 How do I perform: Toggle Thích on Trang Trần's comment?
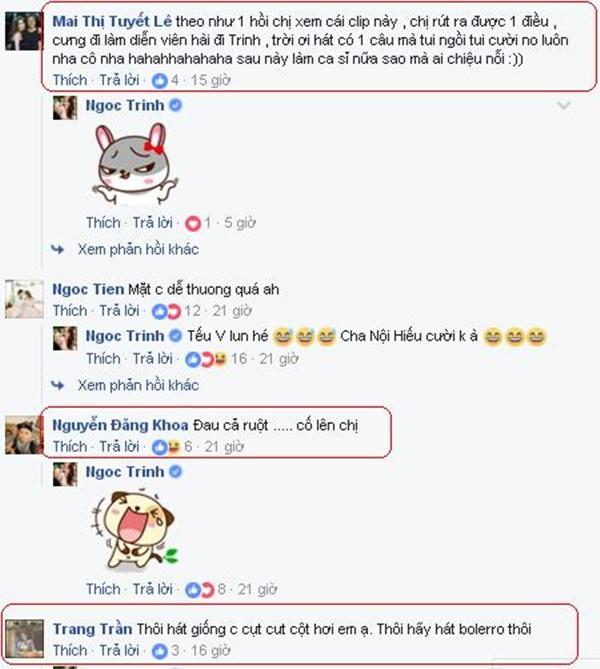pyautogui.click(x=70, y=650)
